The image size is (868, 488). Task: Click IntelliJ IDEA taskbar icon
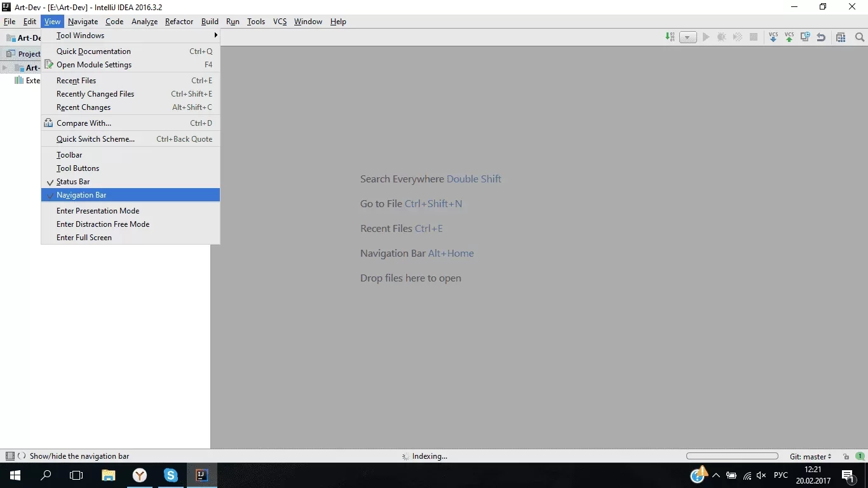point(202,475)
